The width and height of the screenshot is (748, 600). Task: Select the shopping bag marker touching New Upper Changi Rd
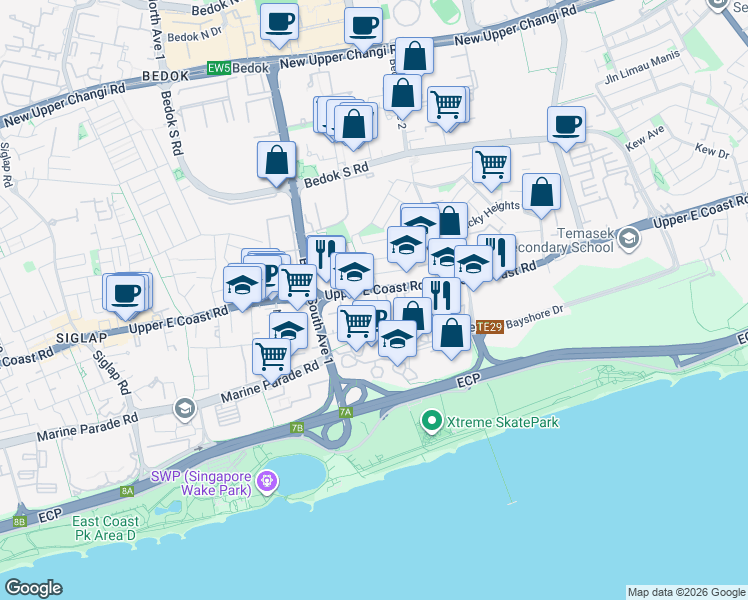click(x=414, y=56)
